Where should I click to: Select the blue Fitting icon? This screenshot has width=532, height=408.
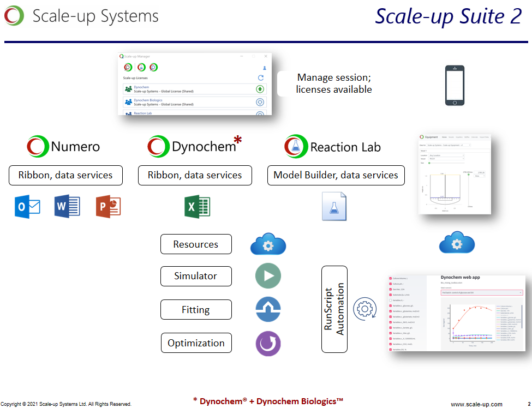[x=268, y=310]
